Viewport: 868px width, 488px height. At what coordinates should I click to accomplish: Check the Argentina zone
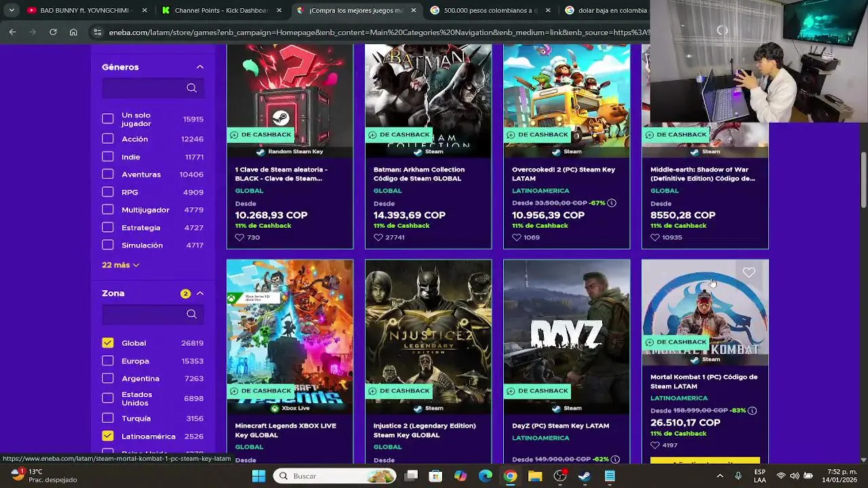(x=108, y=378)
